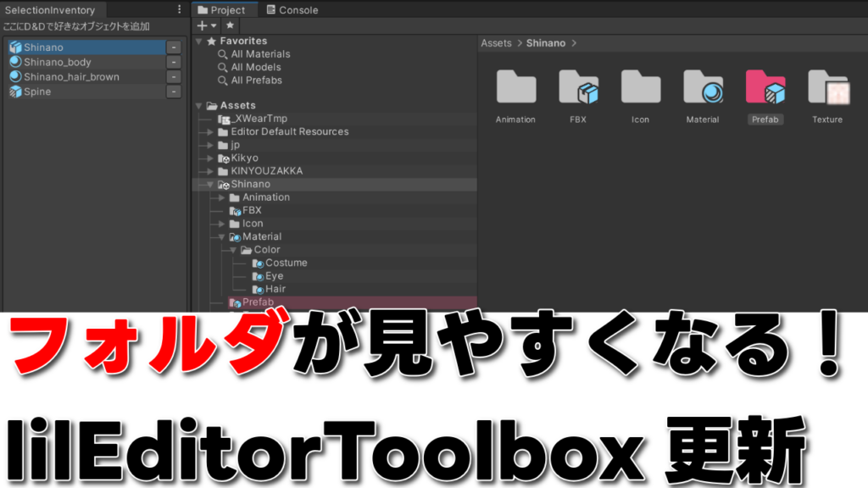Collapse the Favorites section

[x=198, y=41]
